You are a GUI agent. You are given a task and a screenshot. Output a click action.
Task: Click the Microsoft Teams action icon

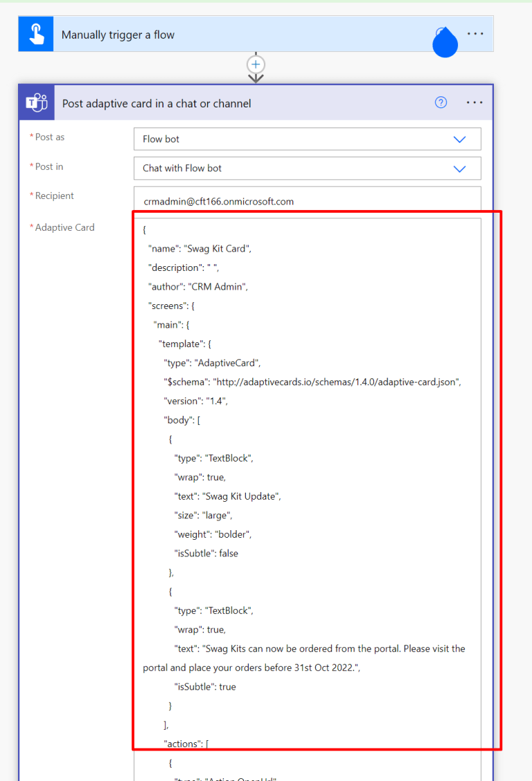[x=37, y=103]
